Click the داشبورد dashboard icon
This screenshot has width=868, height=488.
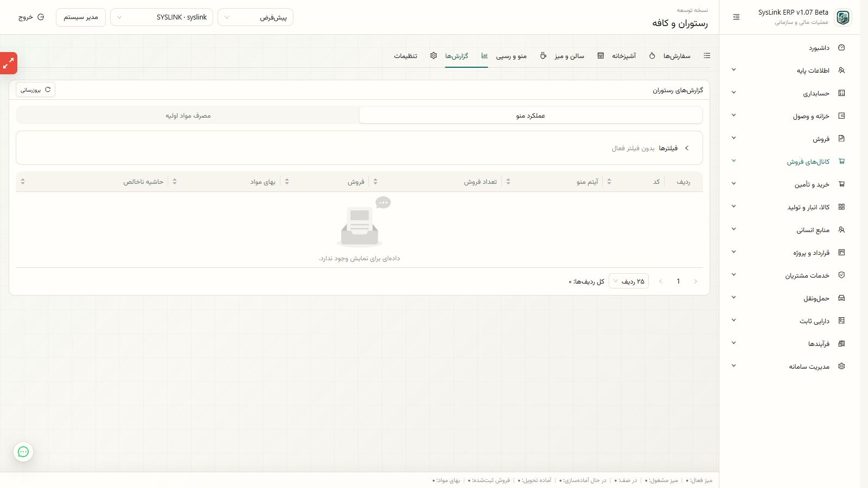pos(841,48)
